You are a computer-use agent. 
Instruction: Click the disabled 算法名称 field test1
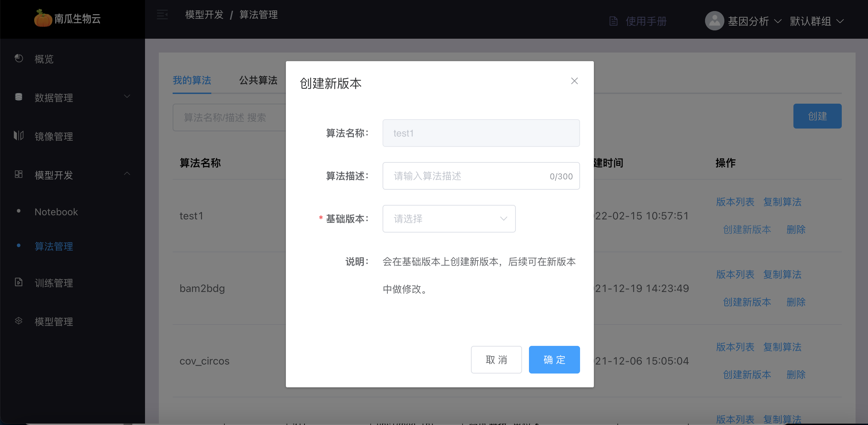pos(481,133)
